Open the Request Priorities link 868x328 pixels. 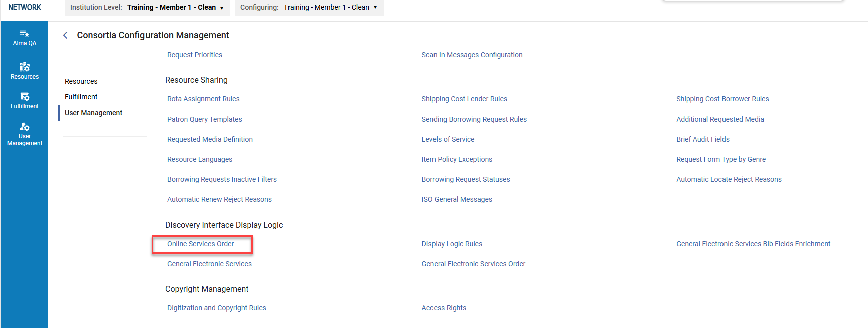click(195, 55)
